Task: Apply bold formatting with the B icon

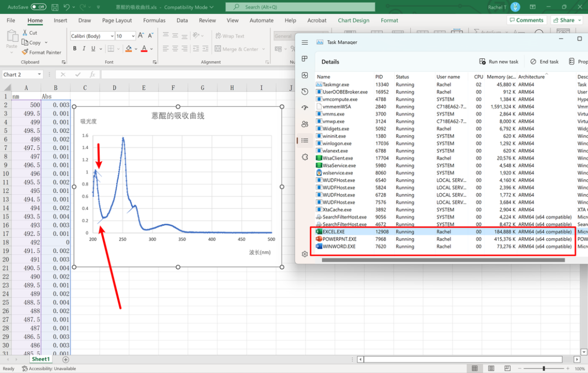Action: pos(75,48)
